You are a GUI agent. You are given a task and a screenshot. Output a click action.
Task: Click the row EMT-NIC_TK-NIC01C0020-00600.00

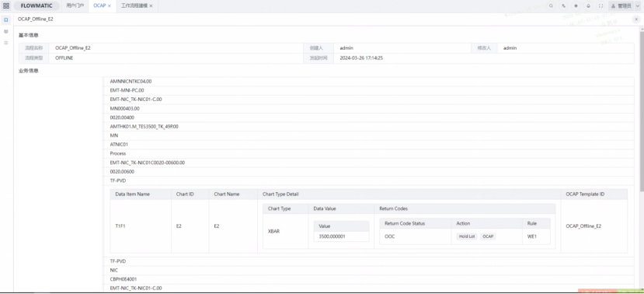point(368,163)
